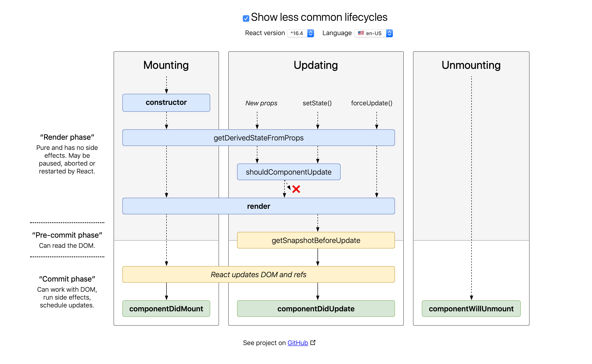The image size is (592, 364).
Task: Click the external link icon beside GitHub
Action: (x=313, y=342)
